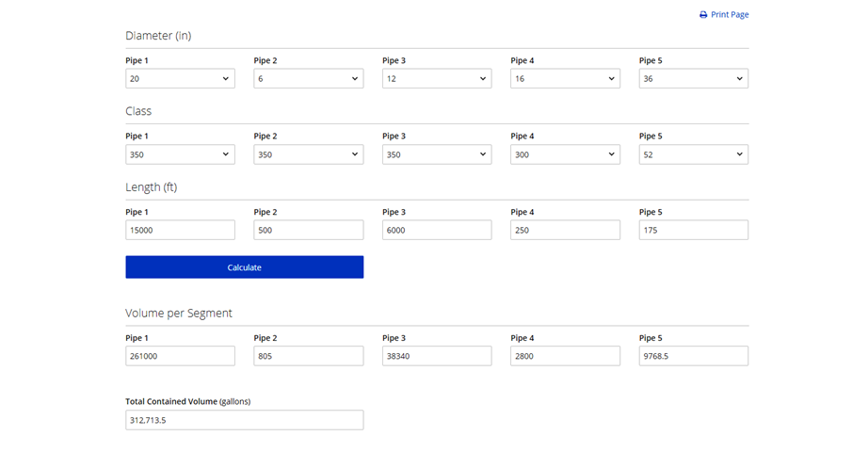Open Pipe 3 diameter dropdown showing 12
Image resolution: width=868 pixels, height=452 pixels.
pos(436,79)
